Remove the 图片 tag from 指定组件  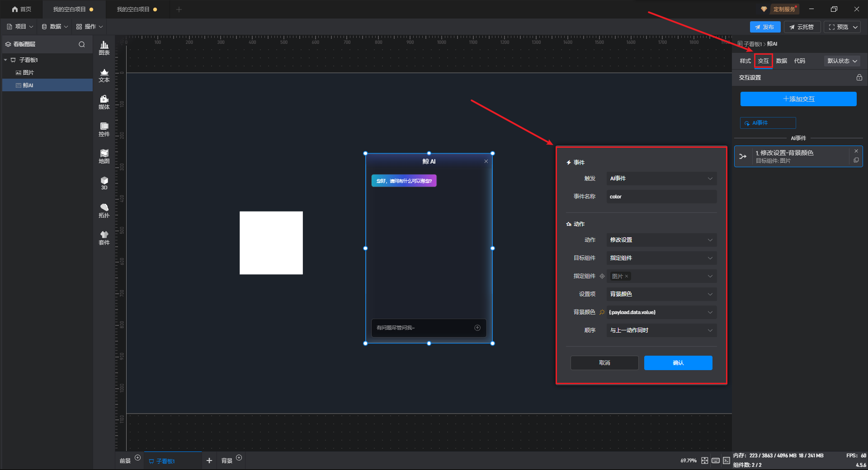[x=627, y=276]
